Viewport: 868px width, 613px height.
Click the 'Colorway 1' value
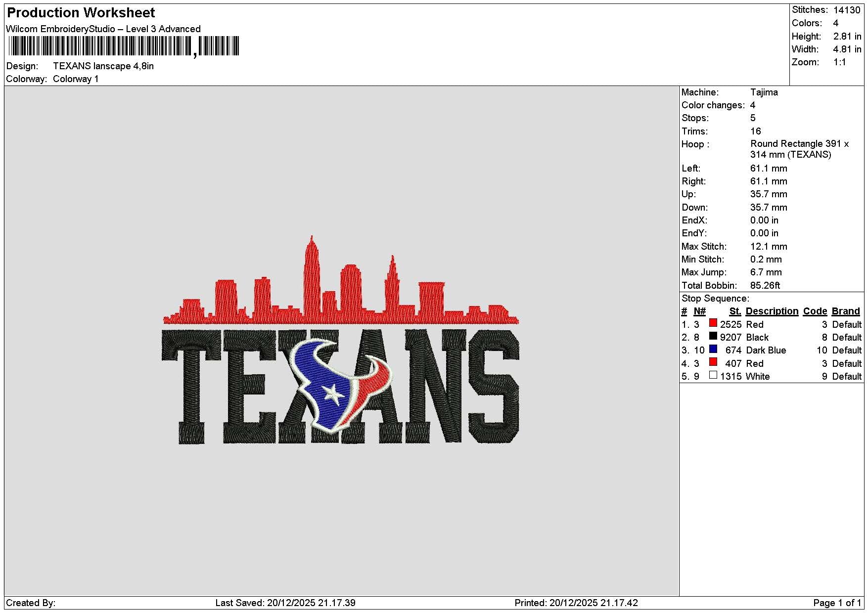[x=76, y=79]
